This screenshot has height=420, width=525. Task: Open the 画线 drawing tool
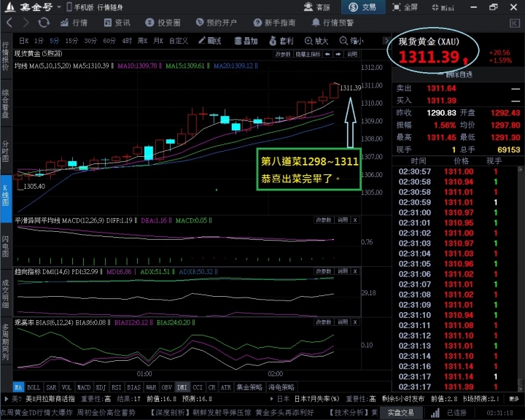(209, 41)
